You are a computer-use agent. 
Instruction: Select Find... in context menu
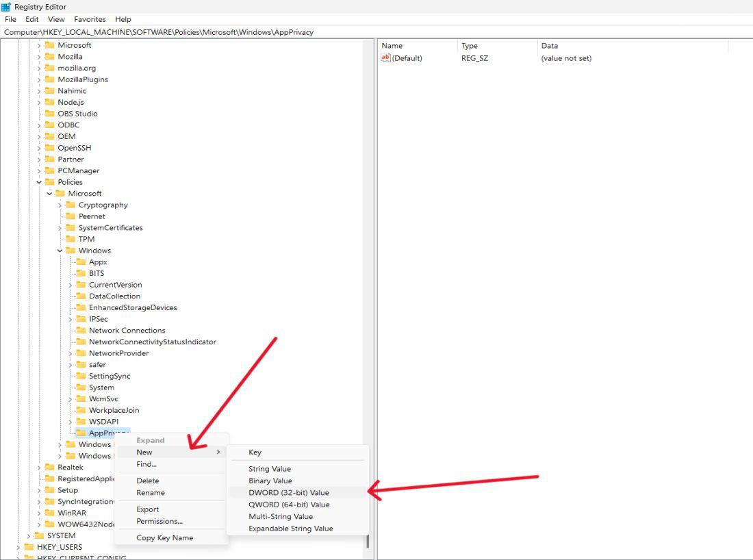point(171,464)
